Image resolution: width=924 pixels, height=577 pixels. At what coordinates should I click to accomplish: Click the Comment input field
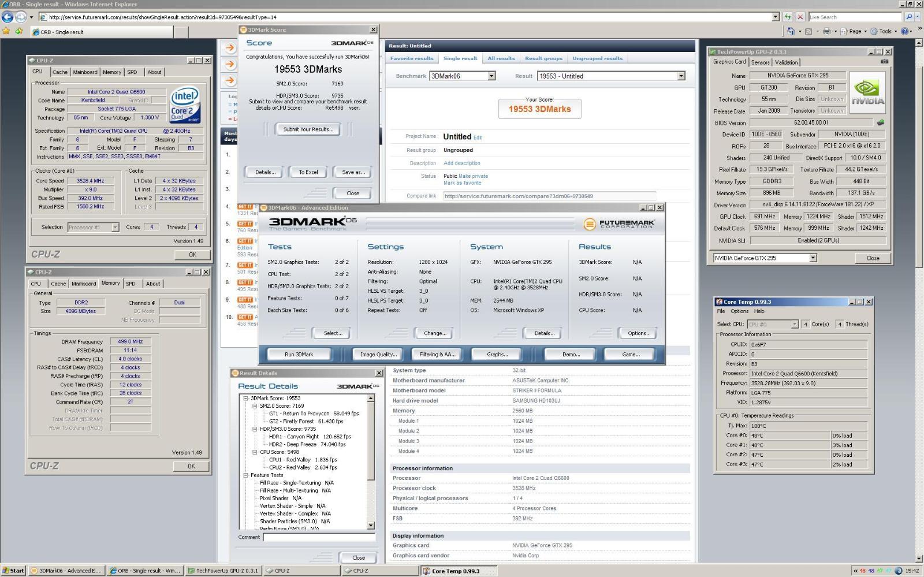(x=319, y=537)
